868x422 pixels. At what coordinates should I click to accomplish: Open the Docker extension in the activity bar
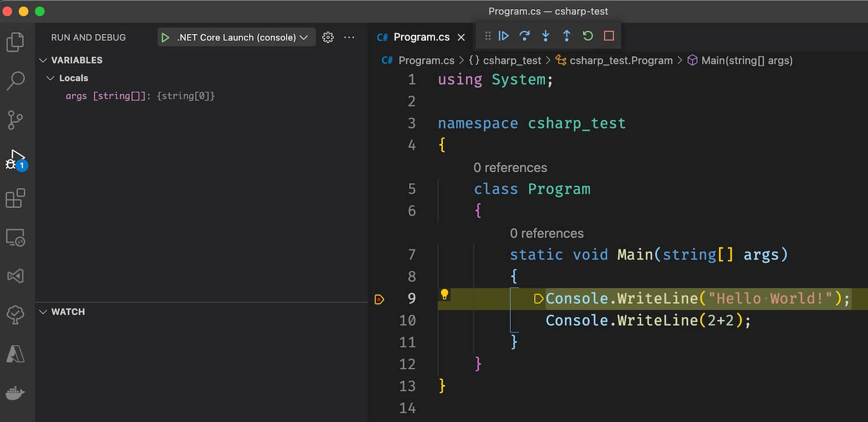(16, 393)
